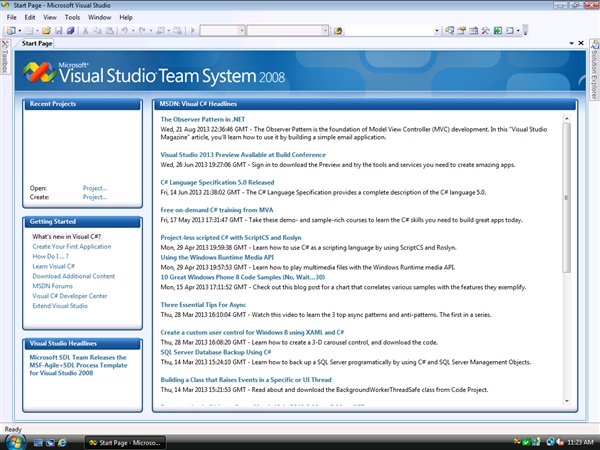
Task: Click the Create Project link
Action: coord(95,197)
